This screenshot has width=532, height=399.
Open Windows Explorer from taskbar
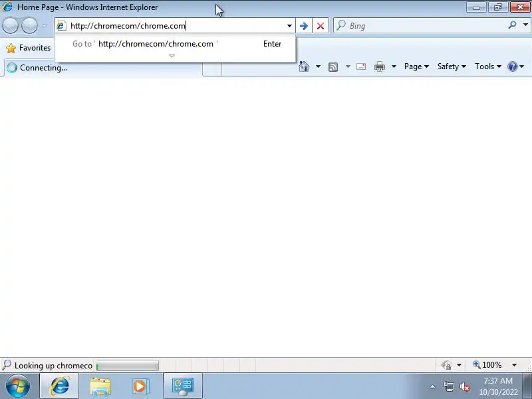(100, 386)
